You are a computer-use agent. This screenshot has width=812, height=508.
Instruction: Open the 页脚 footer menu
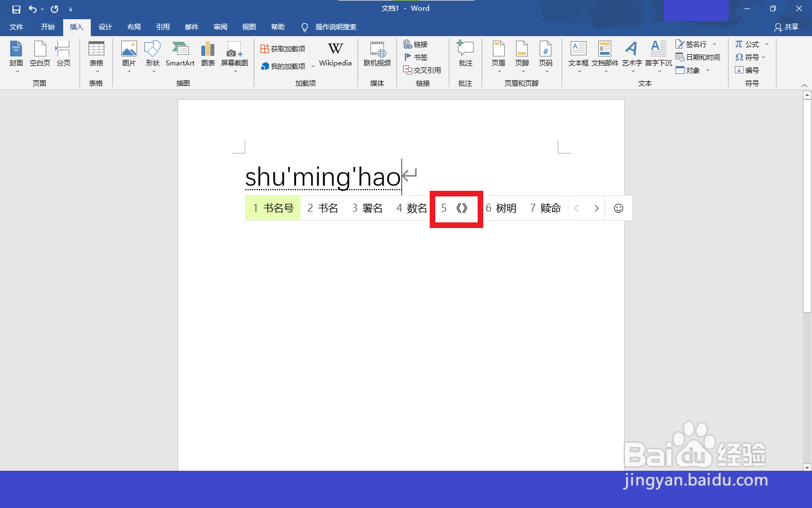tap(522, 57)
